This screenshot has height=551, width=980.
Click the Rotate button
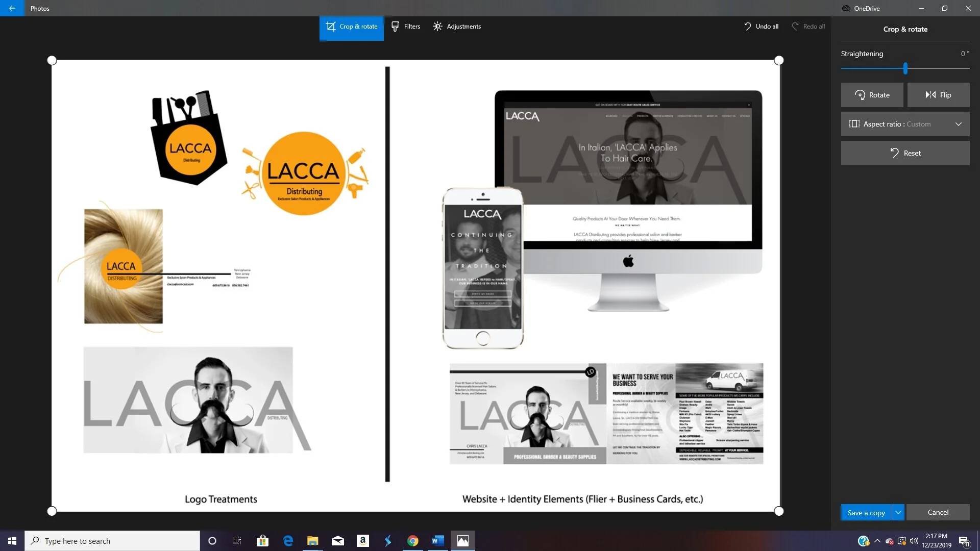(872, 95)
